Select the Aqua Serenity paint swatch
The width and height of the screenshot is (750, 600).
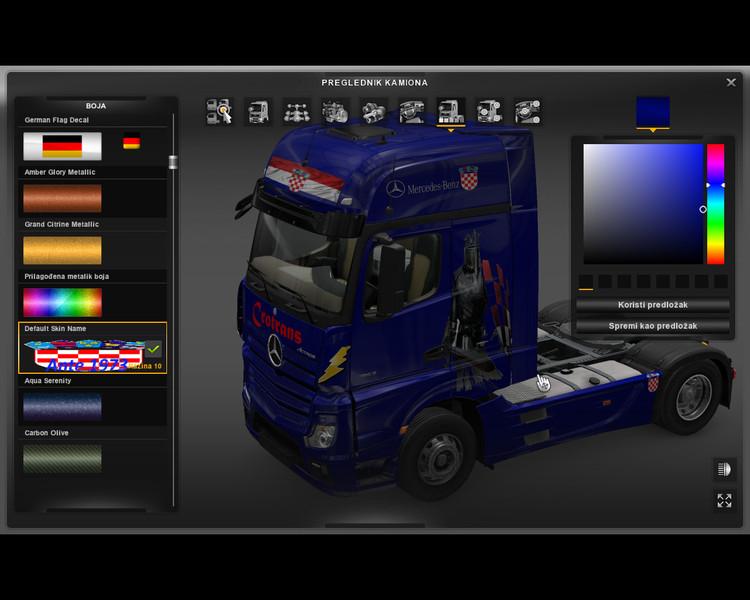coord(62,407)
